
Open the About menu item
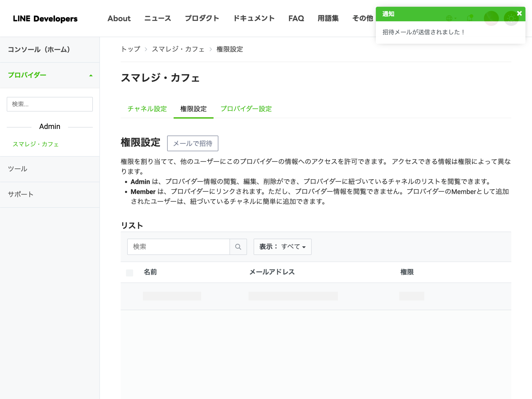[x=119, y=18]
